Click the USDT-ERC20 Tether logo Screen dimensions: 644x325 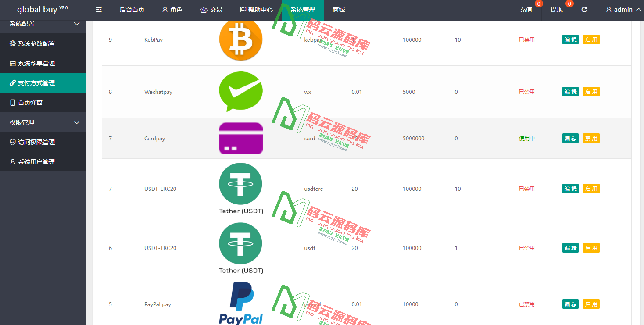click(x=240, y=184)
